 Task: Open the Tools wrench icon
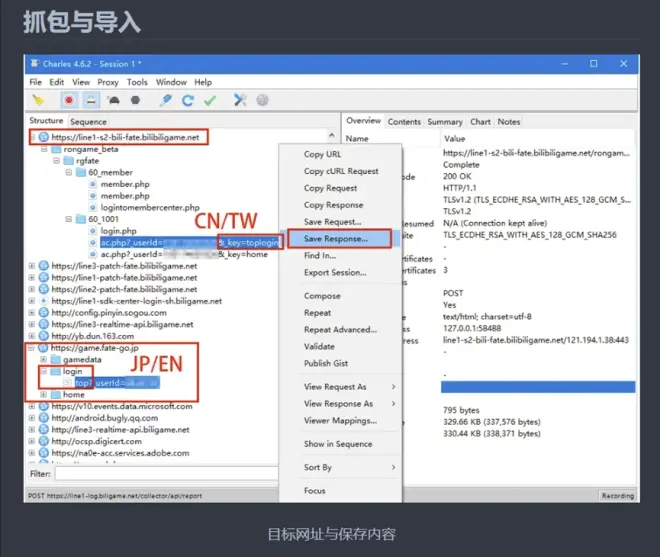coord(240,100)
